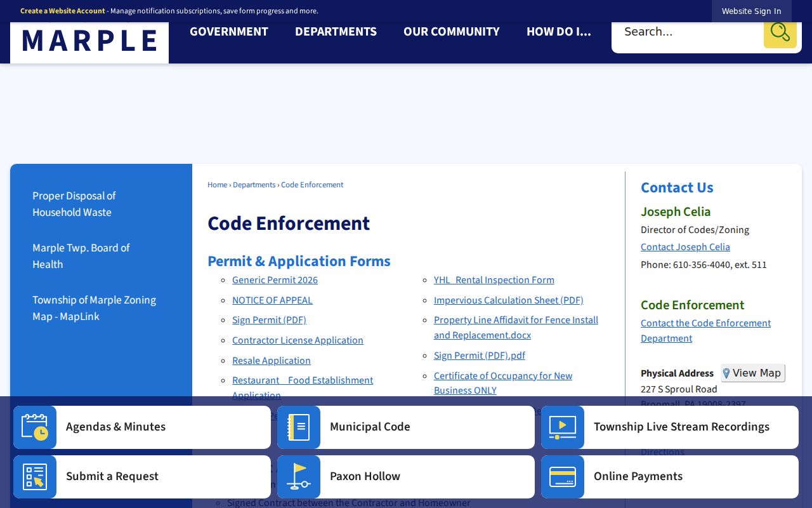Click Contact Joseph Celia link

pyautogui.click(x=685, y=247)
